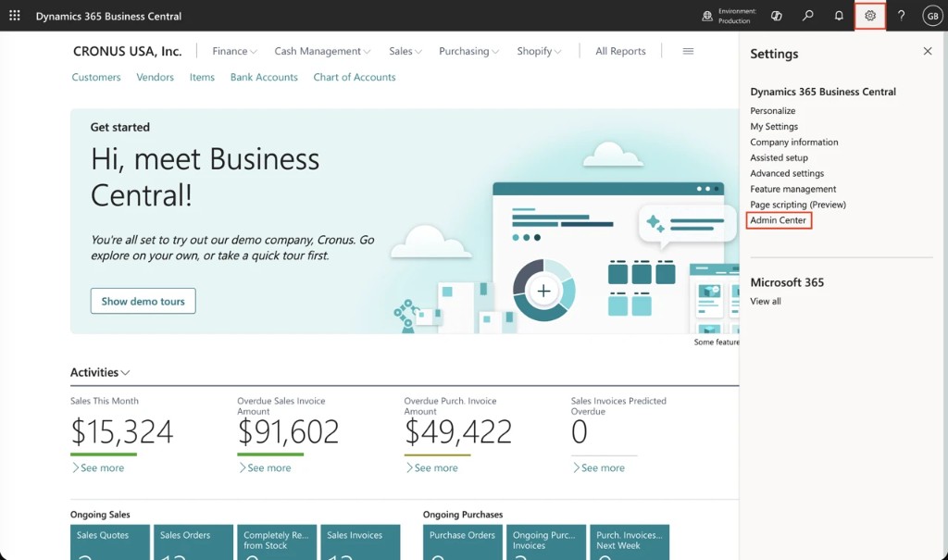Open Personalize in Settings

pos(773,111)
